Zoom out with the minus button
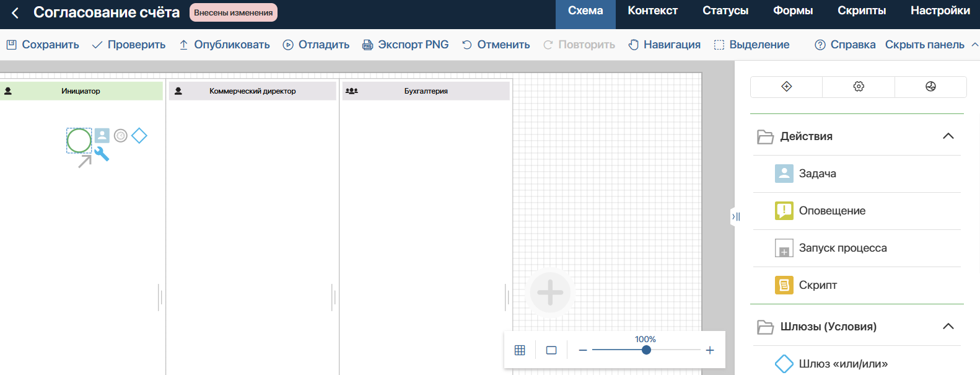980x375 pixels. pyautogui.click(x=582, y=350)
